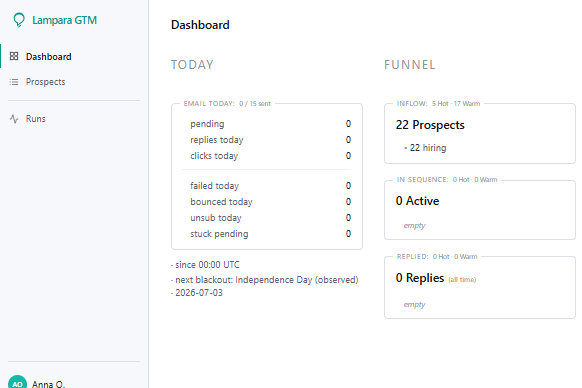This screenshot has height=388, width=582.
Task: Click the 'clicks today' row label
Action: (214, 156)
